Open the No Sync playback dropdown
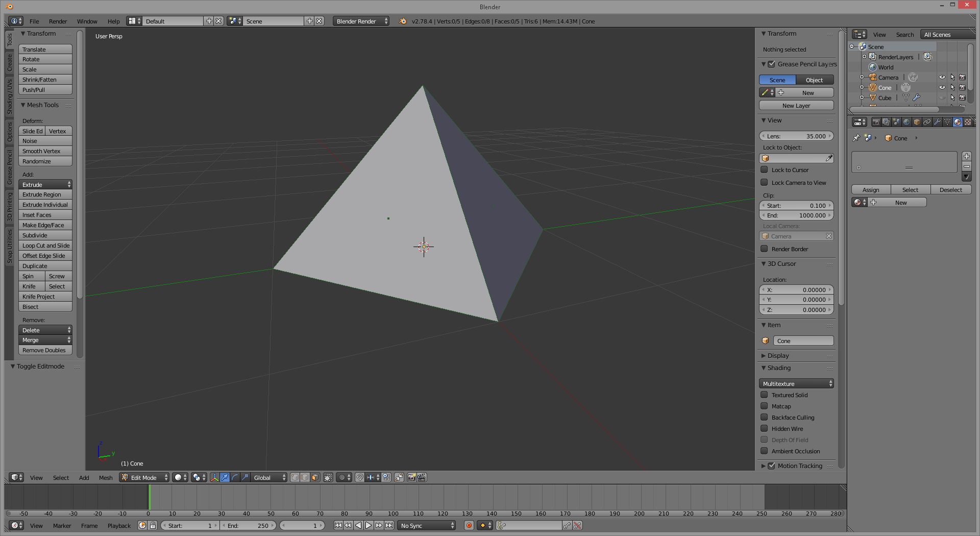This screenshot has width=980, height=536. click(x=426, y=526)
